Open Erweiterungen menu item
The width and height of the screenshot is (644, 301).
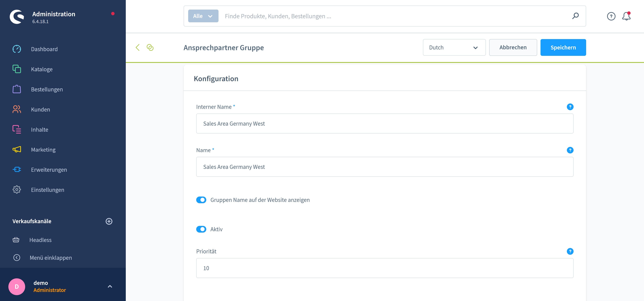pyautogui.click(x=63, y=170)
